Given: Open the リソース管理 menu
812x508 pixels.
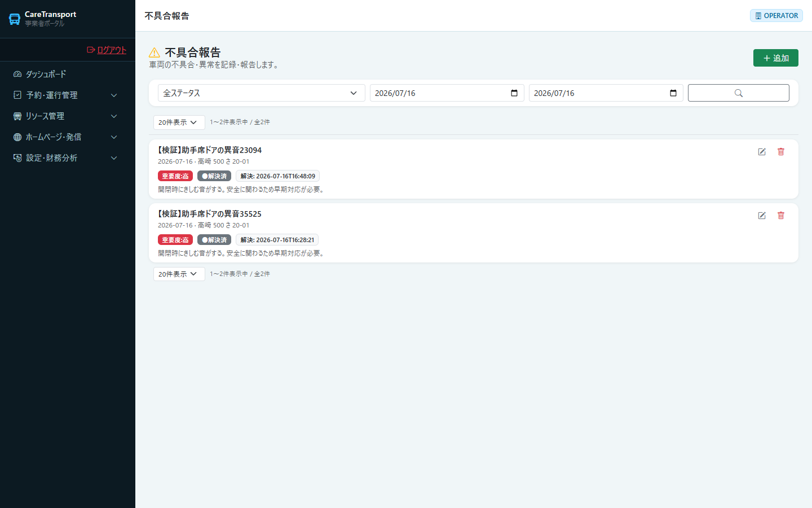Looking at the screenshot, I should pyautogui.click(x=68, y=116).
